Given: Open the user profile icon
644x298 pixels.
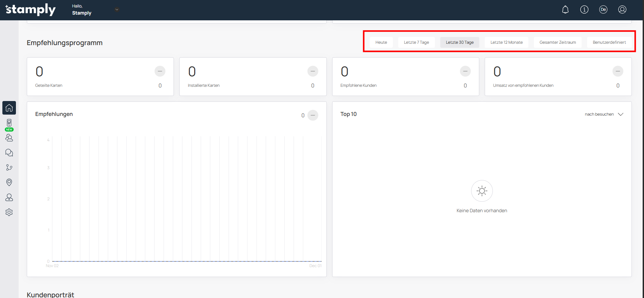Looking at the screenshot, I should click(x=622, y=10).
